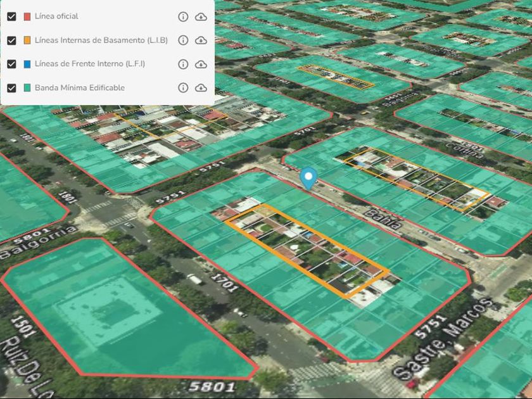
Task: Download Banda Mínima Edificable layer
Action: (x=201, y=88)
